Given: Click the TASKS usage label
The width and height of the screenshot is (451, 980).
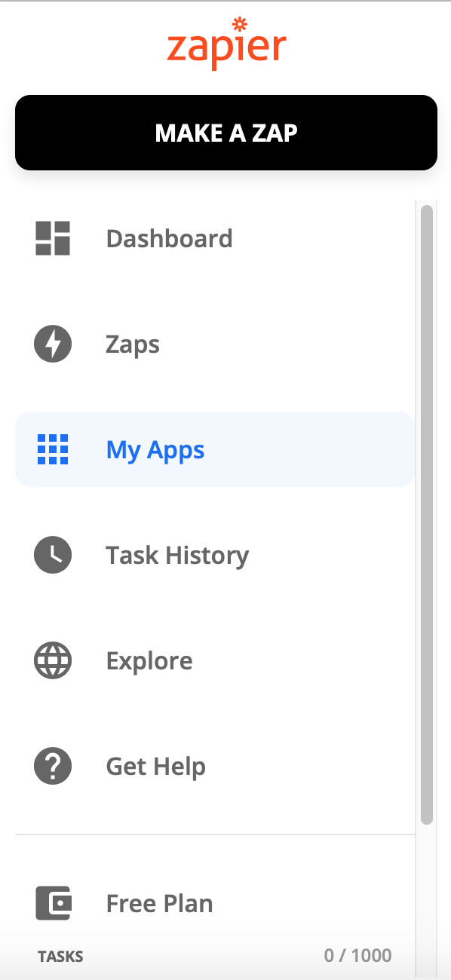Looking at the screenshot, I should (x=60, y=957).
